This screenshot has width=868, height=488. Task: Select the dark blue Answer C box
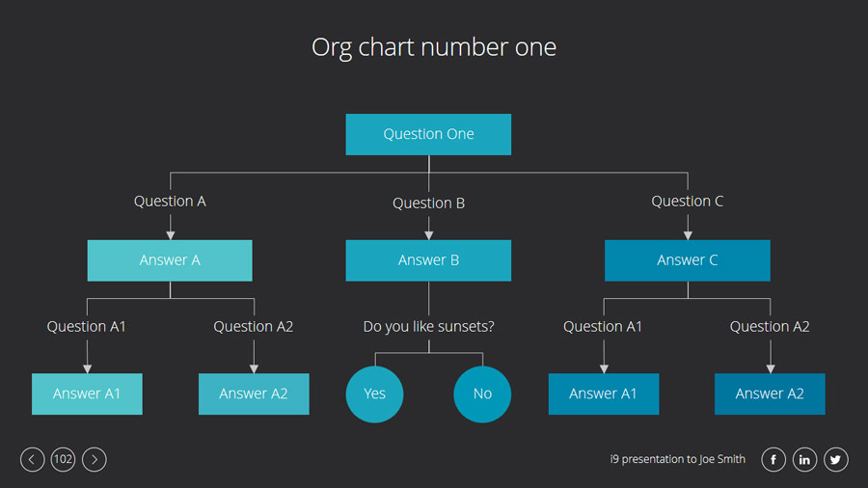pos(687,260)
